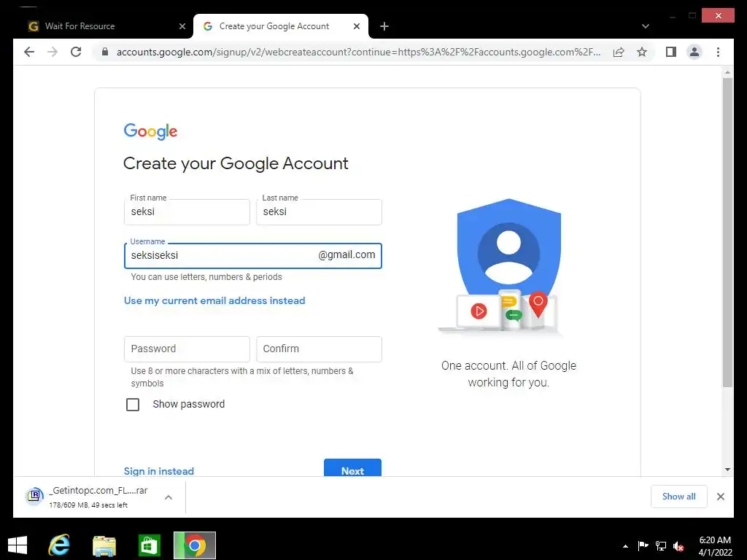Viewport: 747px width, 560px height.
Task: Open the Windows Start menu
Action: click(x=18, y=545)
